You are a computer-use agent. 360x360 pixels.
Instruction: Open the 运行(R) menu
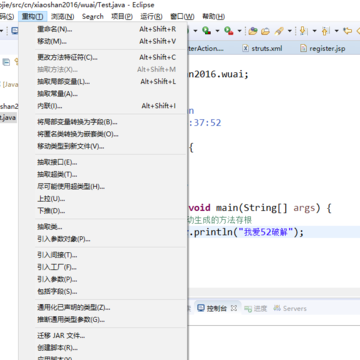[x=151, y=16]
